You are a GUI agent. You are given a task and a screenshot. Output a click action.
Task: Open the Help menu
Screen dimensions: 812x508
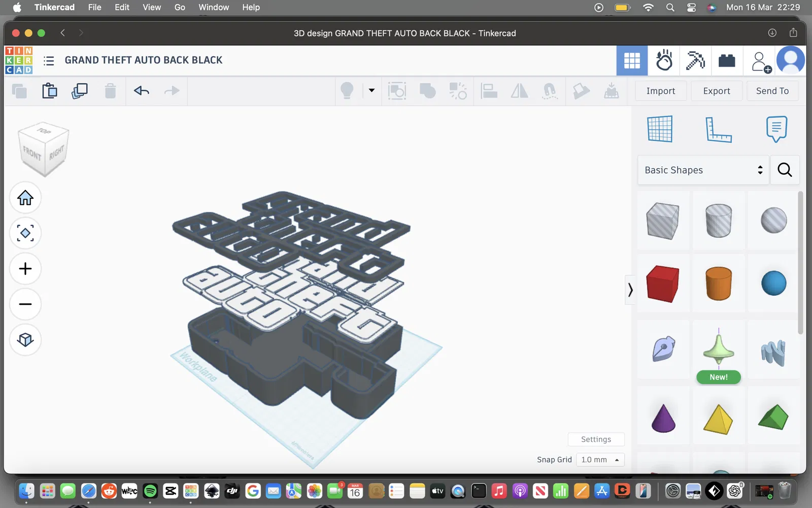[251, 7]
